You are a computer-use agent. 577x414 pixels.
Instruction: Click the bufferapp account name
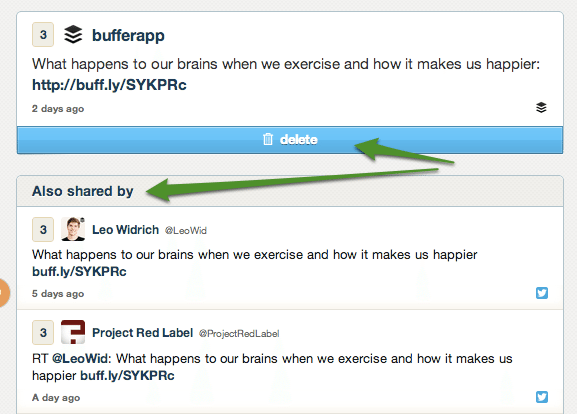click(x=128, y=36)
